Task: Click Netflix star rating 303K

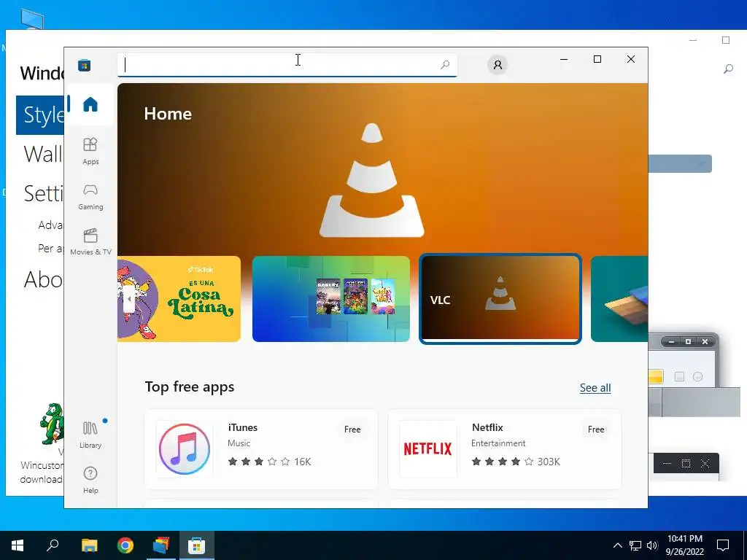Action: coord(516,462)
